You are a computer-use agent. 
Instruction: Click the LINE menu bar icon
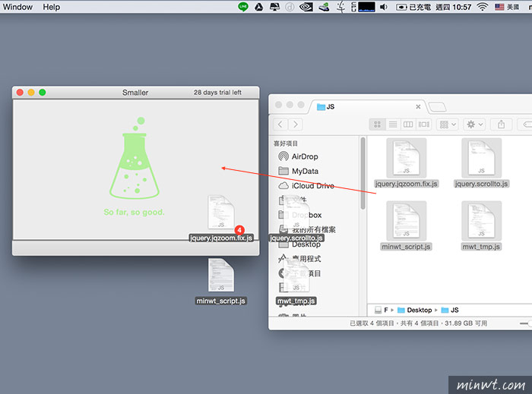click(x=243, y=7)
